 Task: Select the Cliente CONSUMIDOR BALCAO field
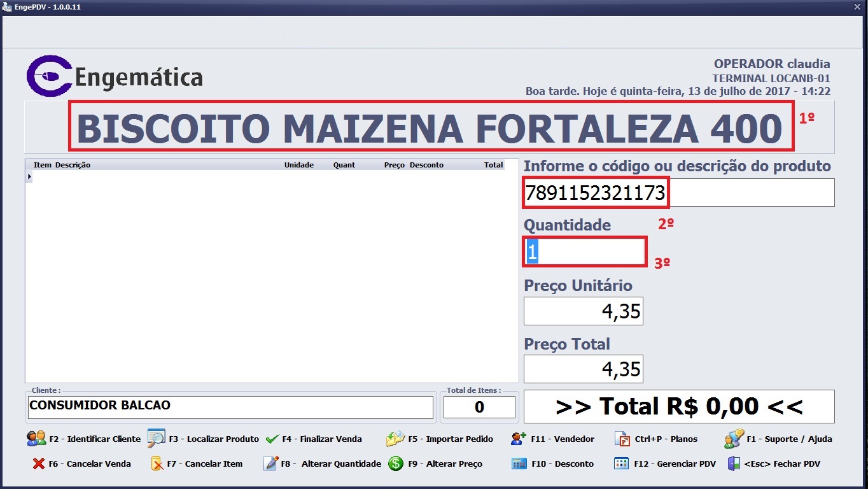pos(230,407)
